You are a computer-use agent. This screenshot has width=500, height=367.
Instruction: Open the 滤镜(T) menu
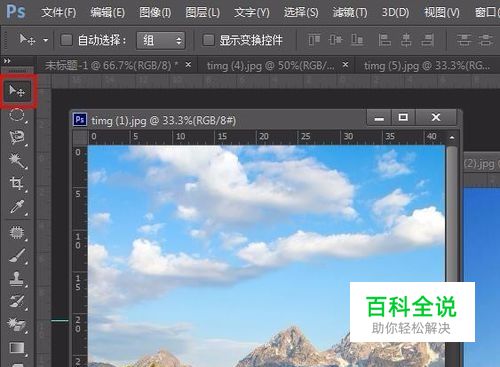point(350,13)
